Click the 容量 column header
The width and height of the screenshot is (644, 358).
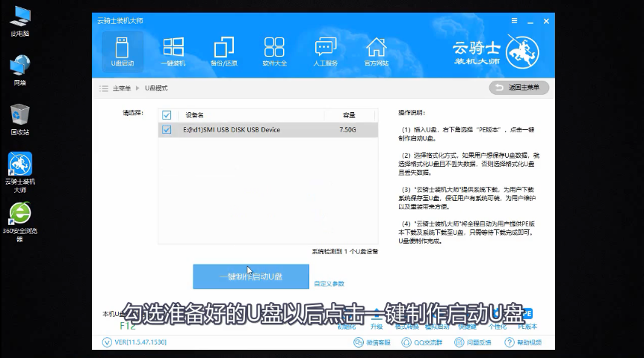click(349, 115)
